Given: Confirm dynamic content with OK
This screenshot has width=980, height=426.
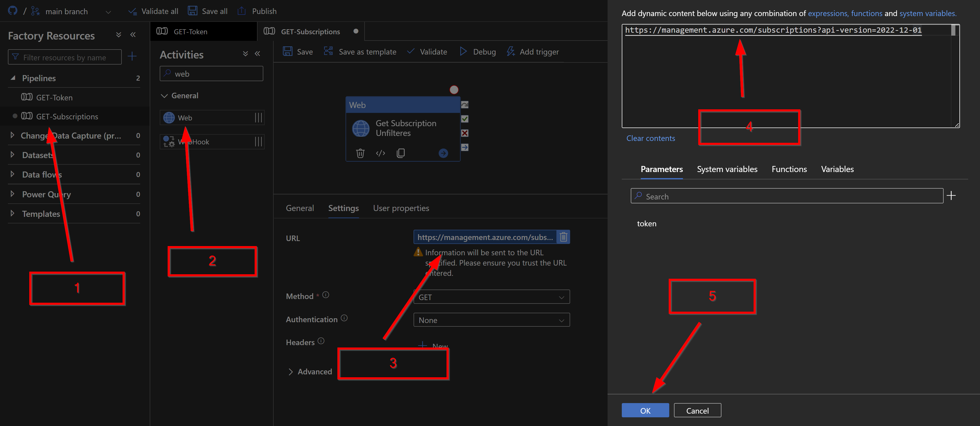Looking at the screenshot, I should tap(645, 410).
